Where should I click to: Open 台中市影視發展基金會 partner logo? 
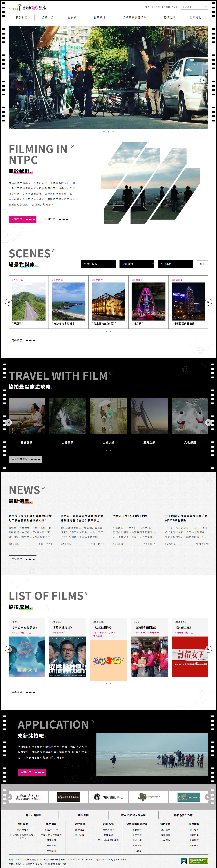point(148,797)
